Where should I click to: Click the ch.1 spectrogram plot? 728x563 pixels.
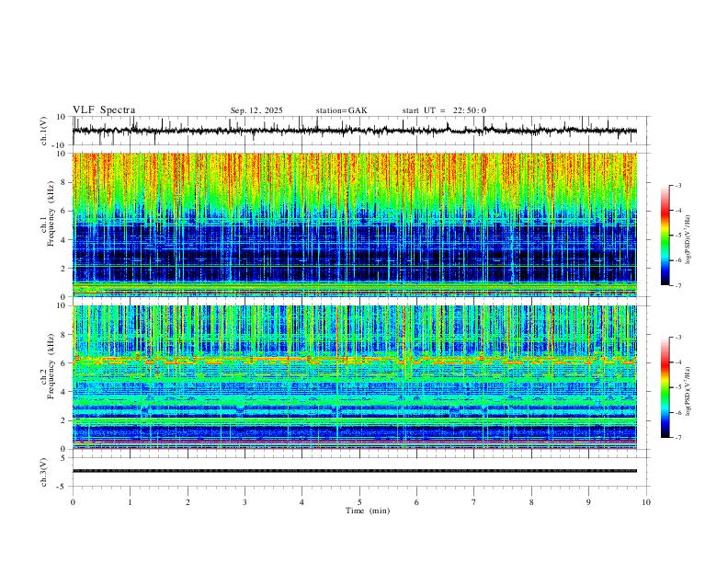pyautogui.click(x=354, y=224)
